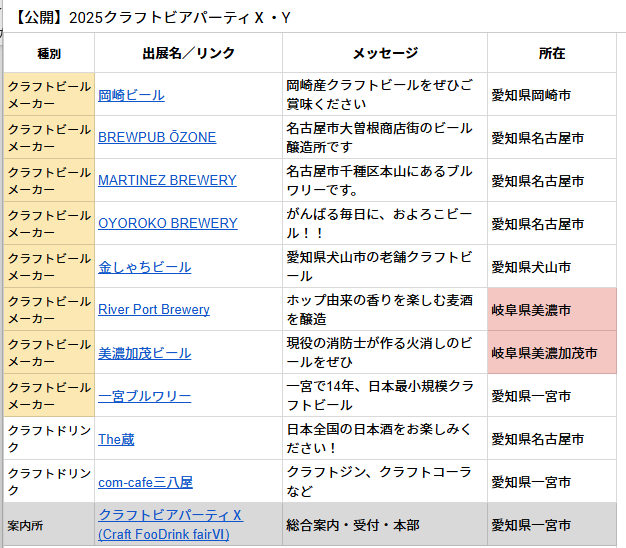Select the クラフトビールメーカー cell in River Port Brewery row

49,309
